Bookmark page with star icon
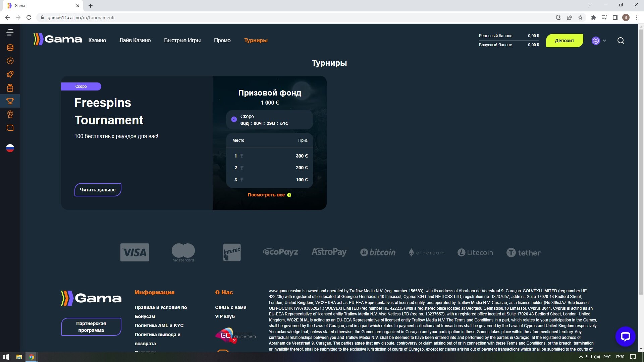 580,17
